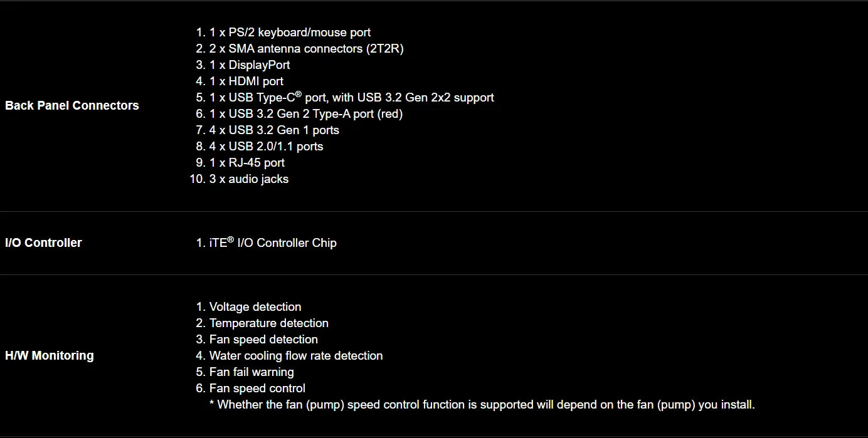
Task: Select Water cooling flow rate detection
Action: (x=296, y=356)
